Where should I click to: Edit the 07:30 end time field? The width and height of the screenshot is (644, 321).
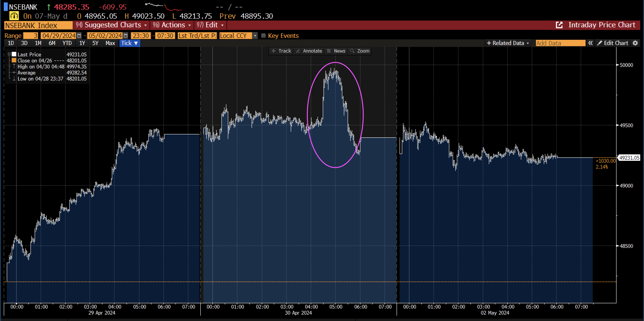point(165,35)
